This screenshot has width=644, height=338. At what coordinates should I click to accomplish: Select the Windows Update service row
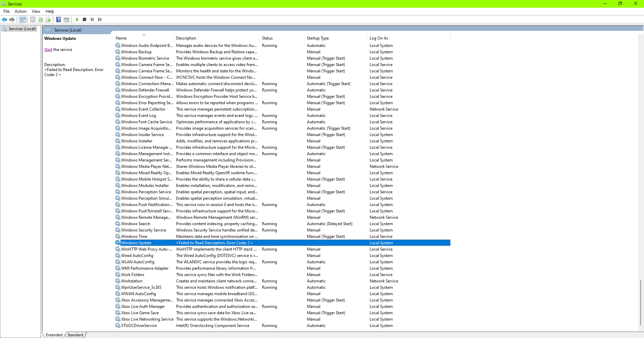[x=282, y=243]
